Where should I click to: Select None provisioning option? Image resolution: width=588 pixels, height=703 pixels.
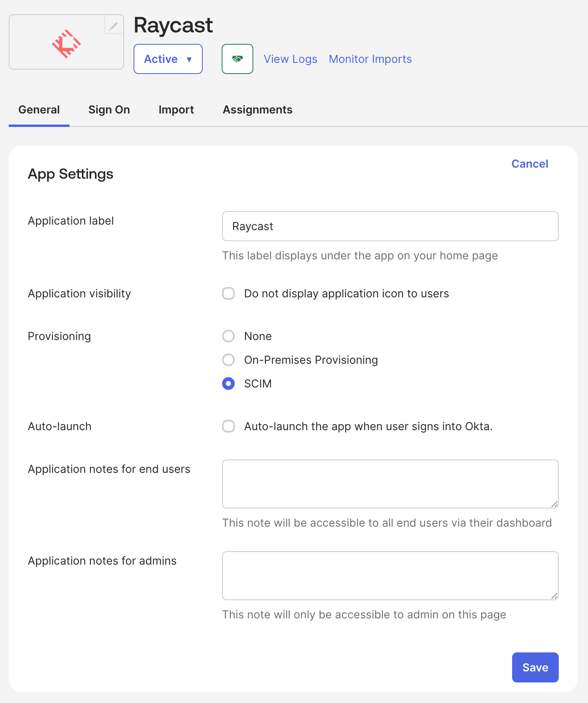click(x=228, y=336)
